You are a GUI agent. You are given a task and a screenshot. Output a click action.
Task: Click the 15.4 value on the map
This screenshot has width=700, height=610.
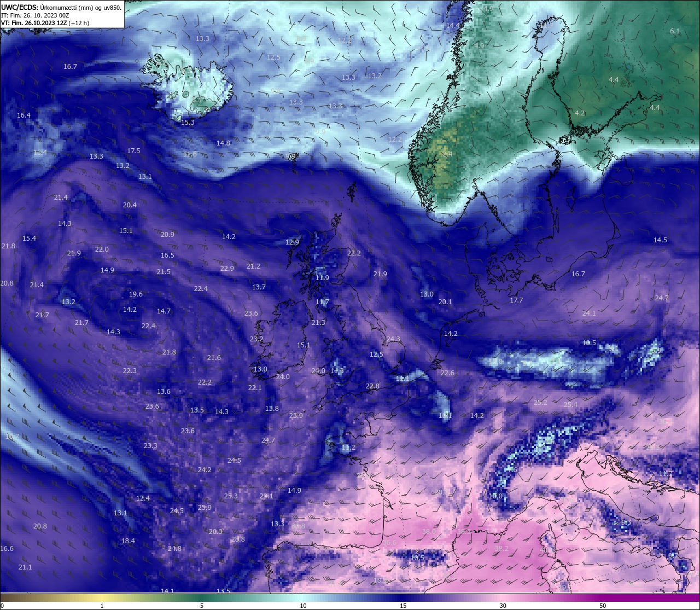tap(29, 239)
